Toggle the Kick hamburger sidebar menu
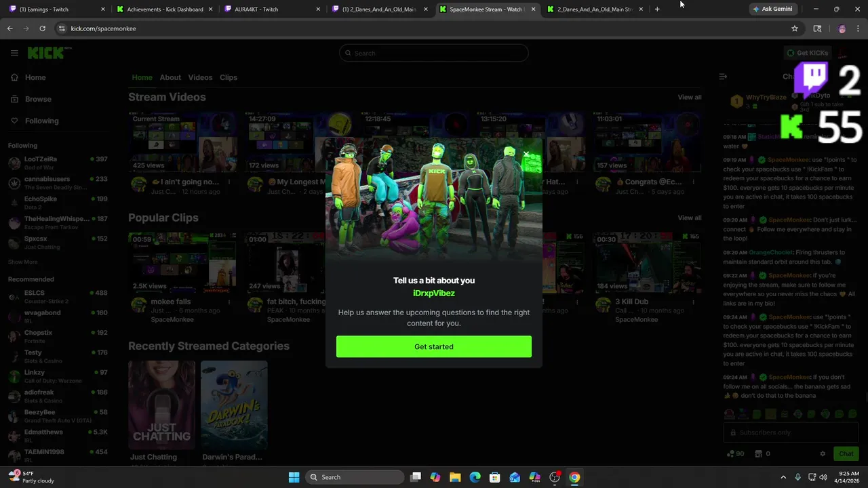Screen dimensions: 868x488 [14, 53]
